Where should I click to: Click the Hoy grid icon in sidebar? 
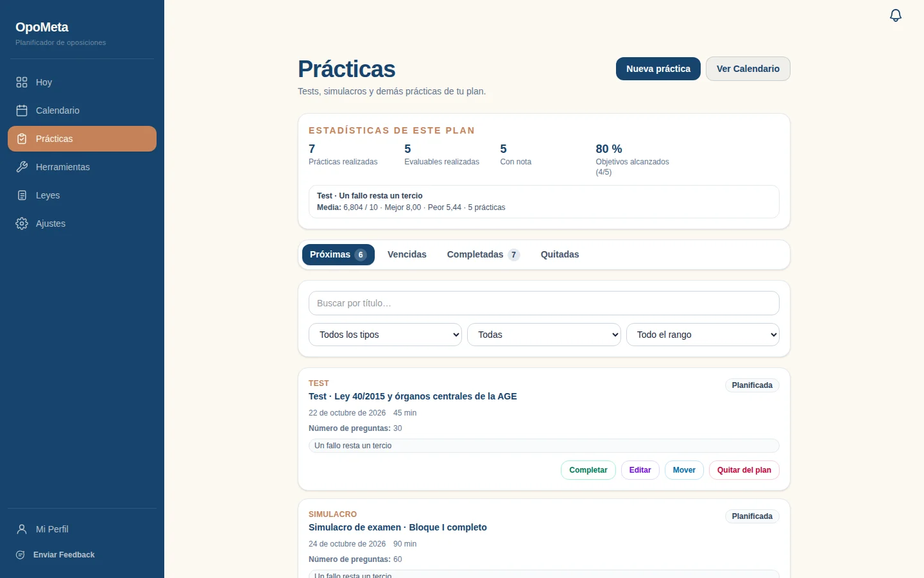(x=22, y=82)
